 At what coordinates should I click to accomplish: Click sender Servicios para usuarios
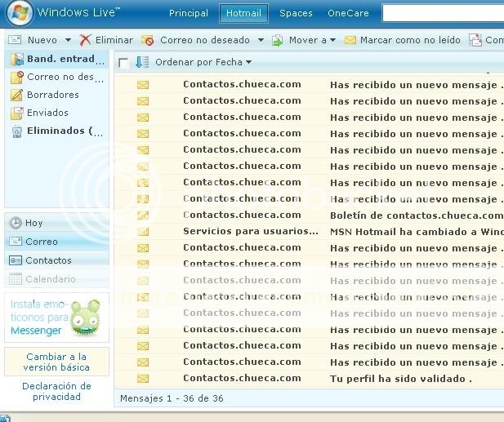click(251, 231)
